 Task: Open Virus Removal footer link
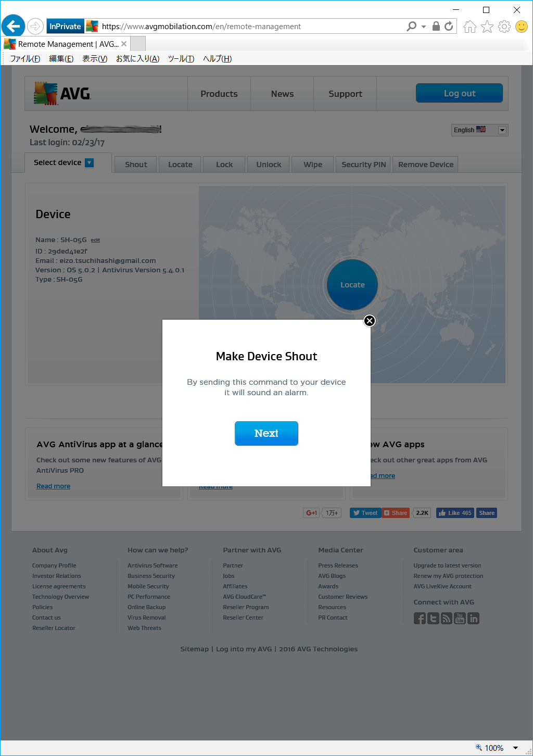click(x=147, y=618)
